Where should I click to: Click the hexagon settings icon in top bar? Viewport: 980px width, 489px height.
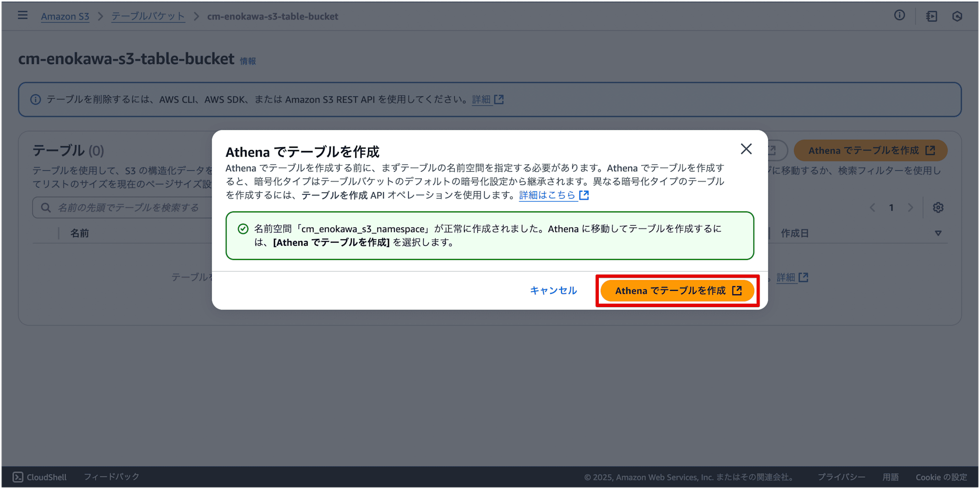click(957, 16)
